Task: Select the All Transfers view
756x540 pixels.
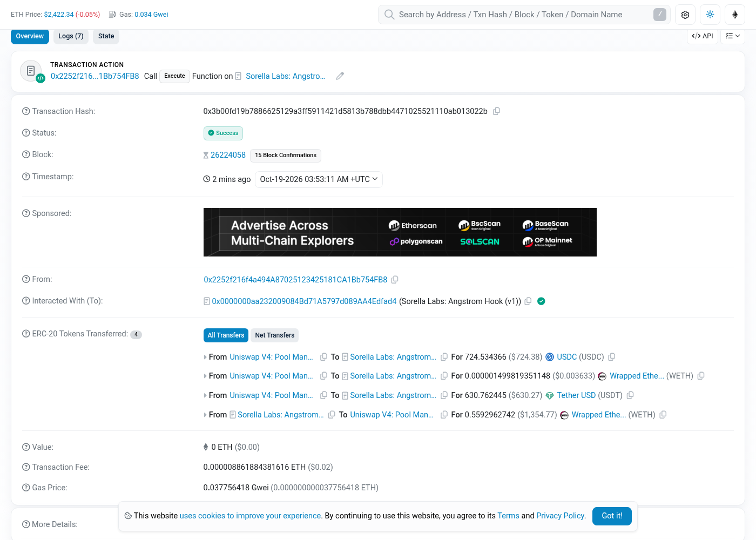Action: click(226, 335)
